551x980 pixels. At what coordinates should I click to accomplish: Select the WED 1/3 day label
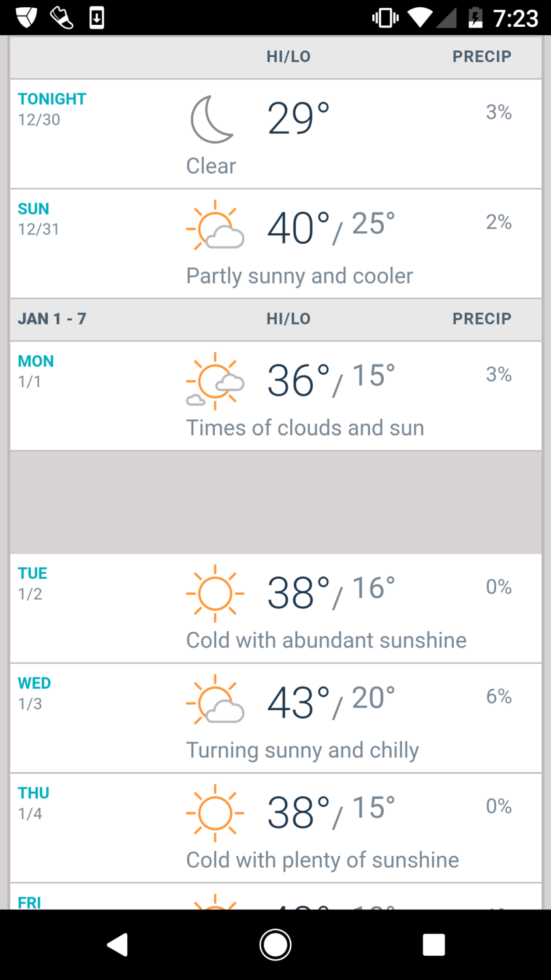click(x=34, y=693)
